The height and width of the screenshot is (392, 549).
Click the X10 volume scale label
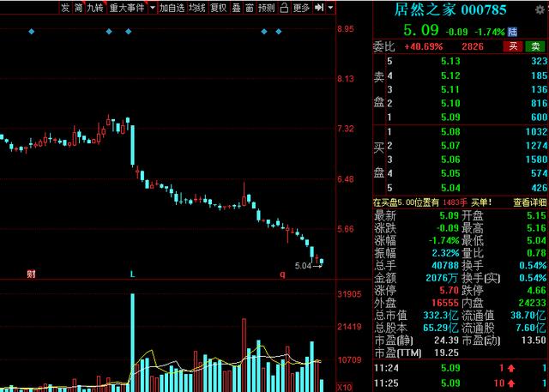point(345,388)
